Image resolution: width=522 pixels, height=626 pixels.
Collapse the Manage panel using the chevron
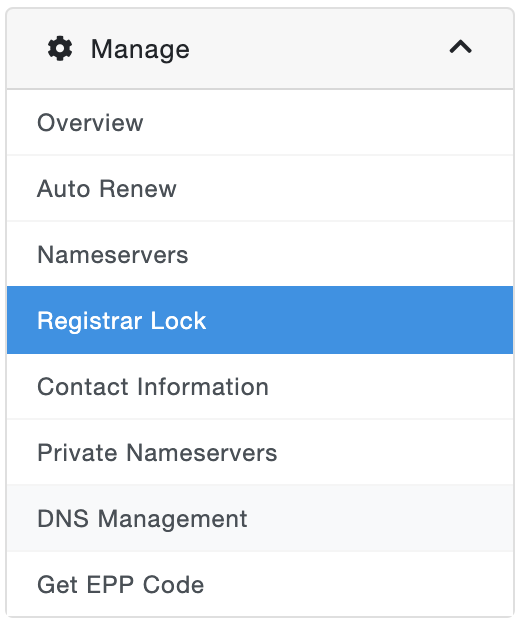click(461, 47)
